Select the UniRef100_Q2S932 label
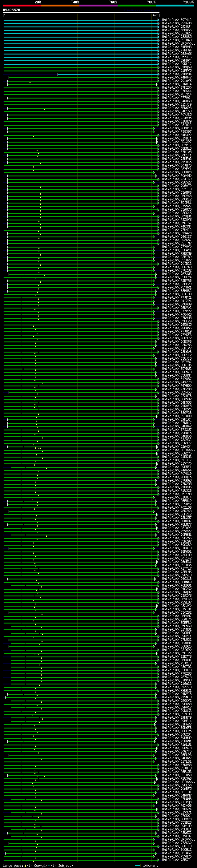The image size is (197, 868). (x=177, y=440)
